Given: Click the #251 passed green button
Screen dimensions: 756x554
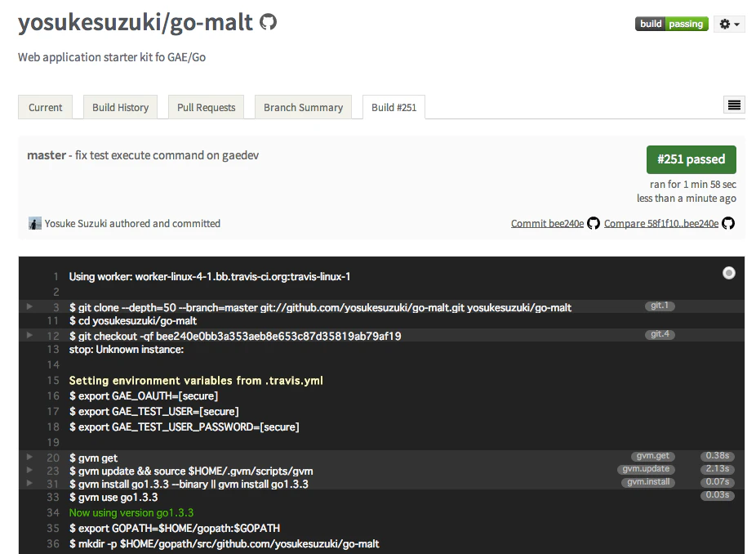Looking at the screenshot, I should pyautogui.click(x=691, y=159).
